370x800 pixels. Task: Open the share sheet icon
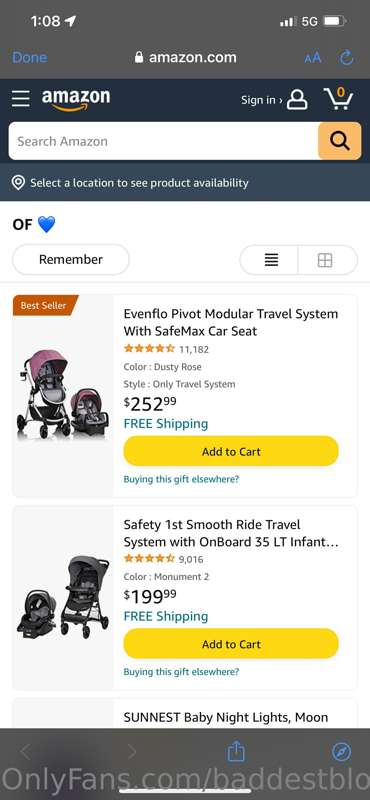(236, 751)
